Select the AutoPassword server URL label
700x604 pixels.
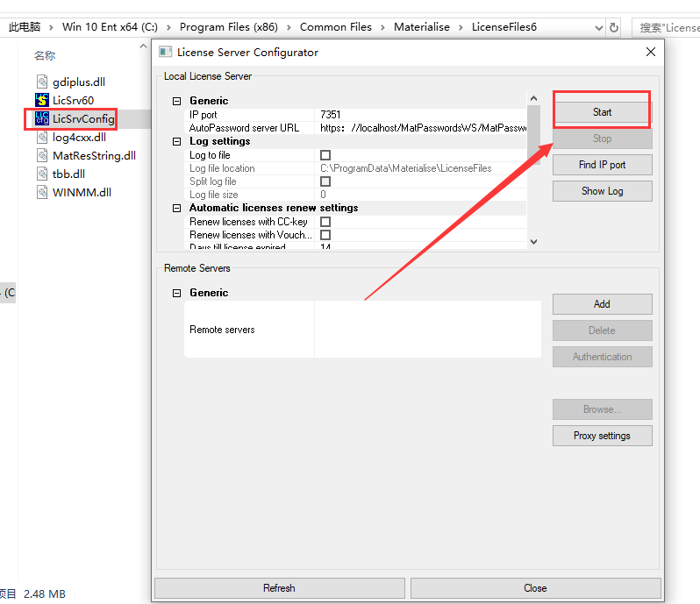click(244, 128)
